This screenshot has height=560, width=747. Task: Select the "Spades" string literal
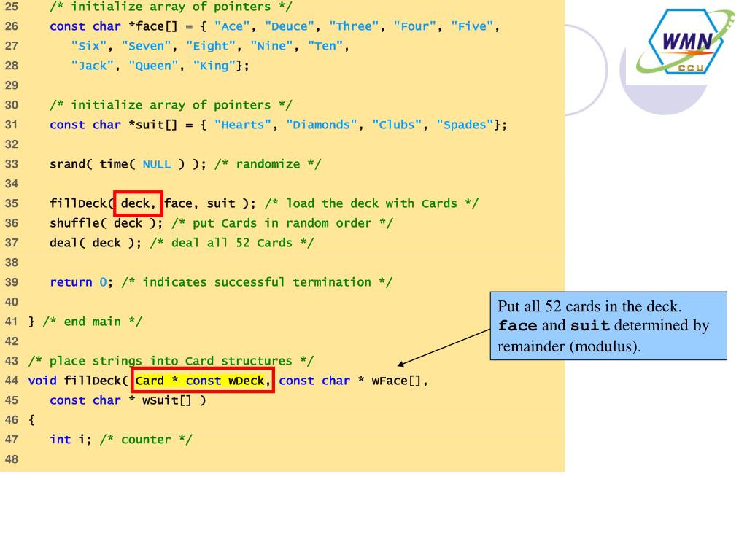click(465, 125)
